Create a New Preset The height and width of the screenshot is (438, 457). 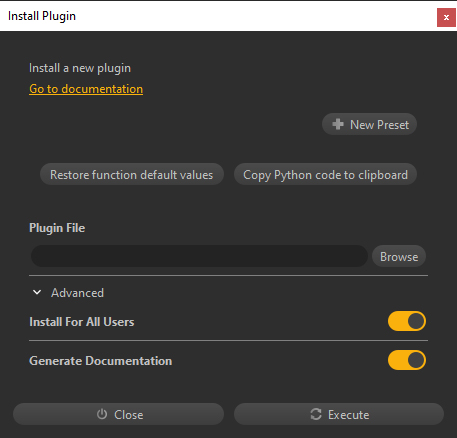pyautogui.click(x=369, y=124)
